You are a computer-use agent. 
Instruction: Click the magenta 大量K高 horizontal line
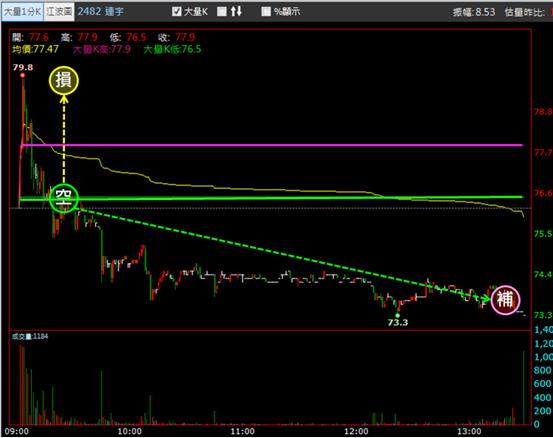pos(272,145)
